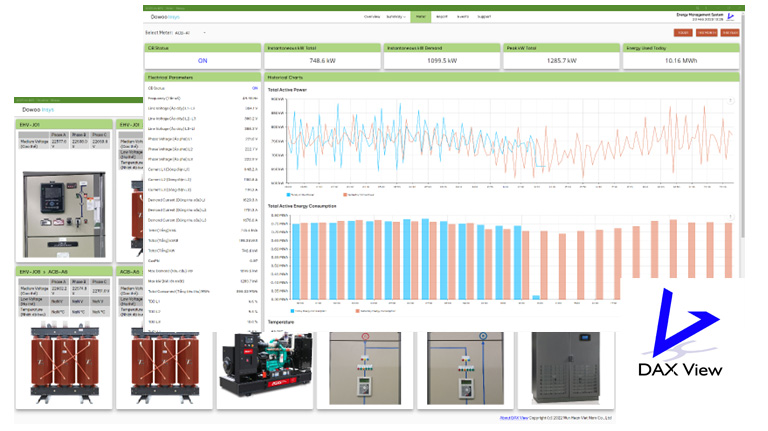Image resolution: width=768 pixels, height=431 pixels.
Task: Click the middle orange button at top right
Action: [707, 33]
